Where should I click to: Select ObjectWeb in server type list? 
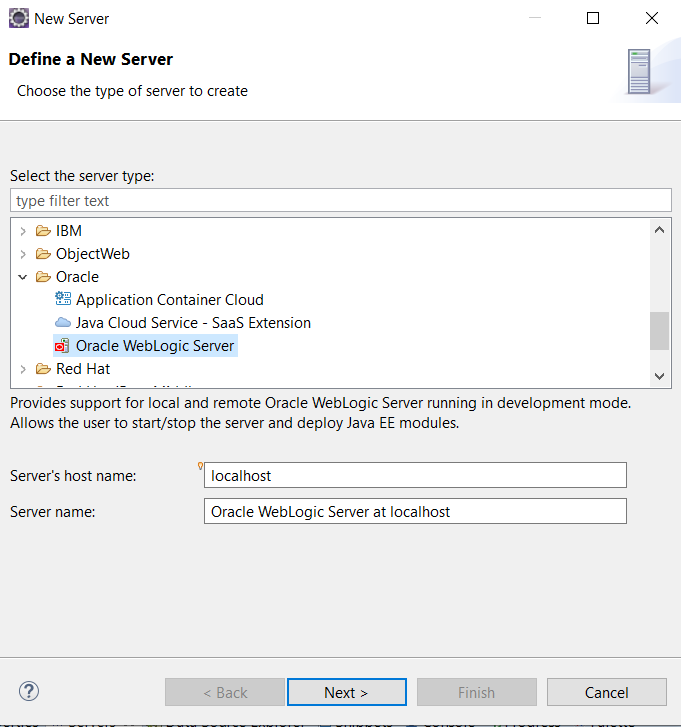(x=93, y=254)
